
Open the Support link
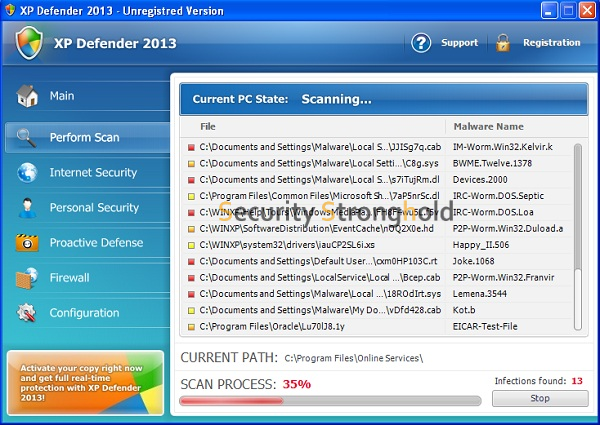[x=459, y=43]
